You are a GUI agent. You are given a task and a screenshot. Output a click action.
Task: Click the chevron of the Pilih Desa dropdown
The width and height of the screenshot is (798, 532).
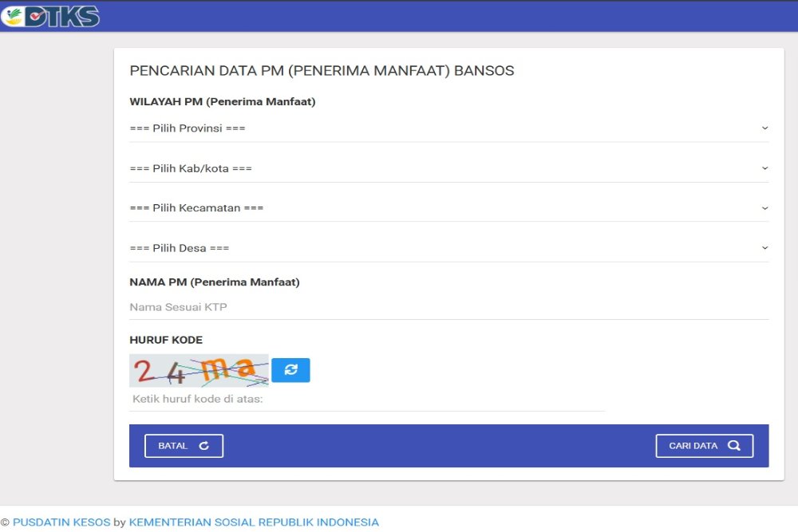click(764, 247)
